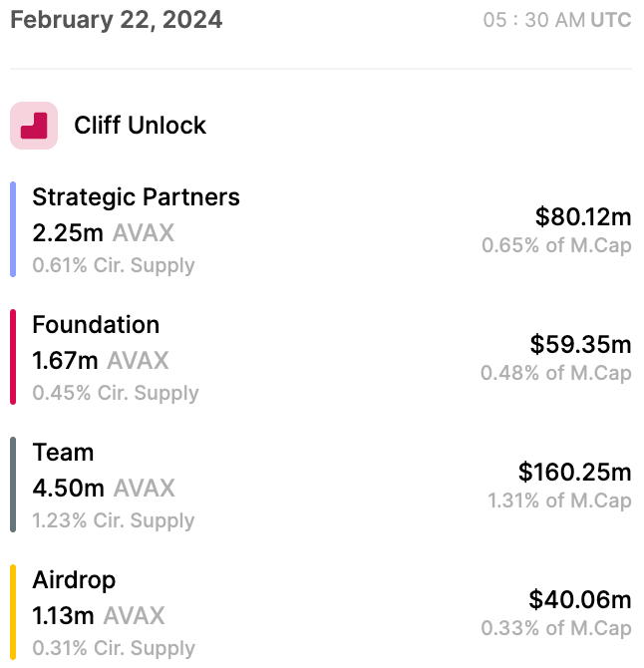644x668 pixels.
Task: Click the Cliff Unlock heading text
Action: coord(140,126)
